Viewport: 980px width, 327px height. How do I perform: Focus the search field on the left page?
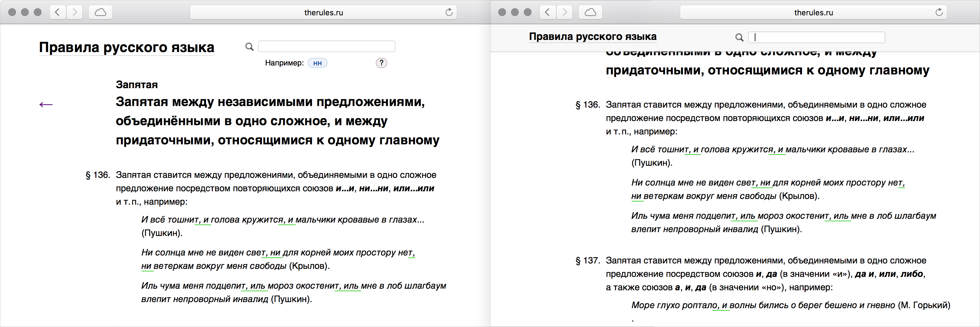click(326, 46)
